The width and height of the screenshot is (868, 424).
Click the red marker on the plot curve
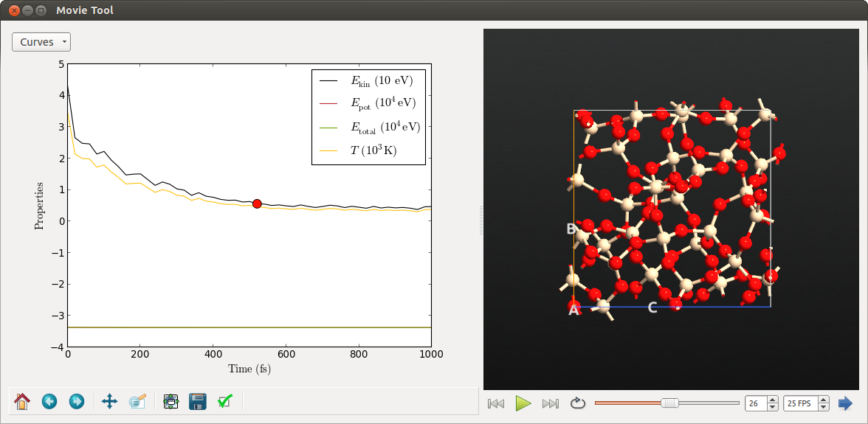point(257,204)
